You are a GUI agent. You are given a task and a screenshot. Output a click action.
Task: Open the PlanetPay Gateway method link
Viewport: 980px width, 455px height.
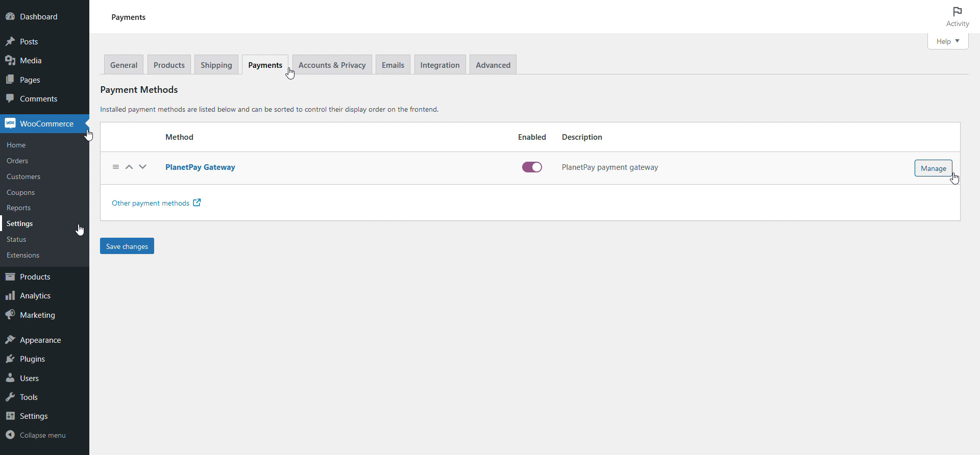[x=200, y=167]
